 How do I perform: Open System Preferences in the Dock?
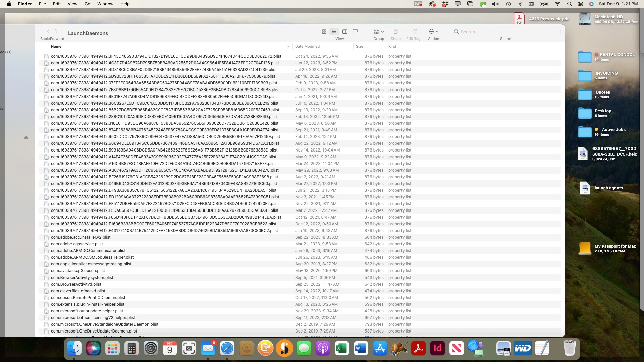click(x=151, y=349)
